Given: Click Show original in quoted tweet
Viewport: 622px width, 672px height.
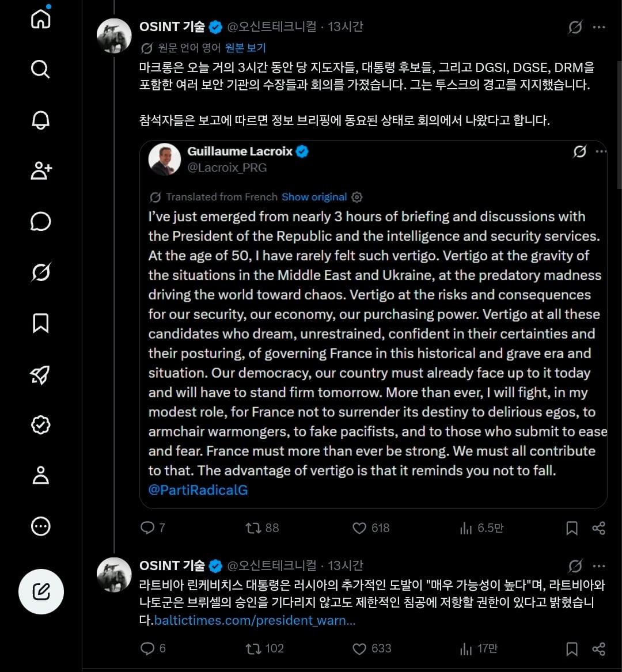Looking at the screenshot, I should tap(314, 197).
